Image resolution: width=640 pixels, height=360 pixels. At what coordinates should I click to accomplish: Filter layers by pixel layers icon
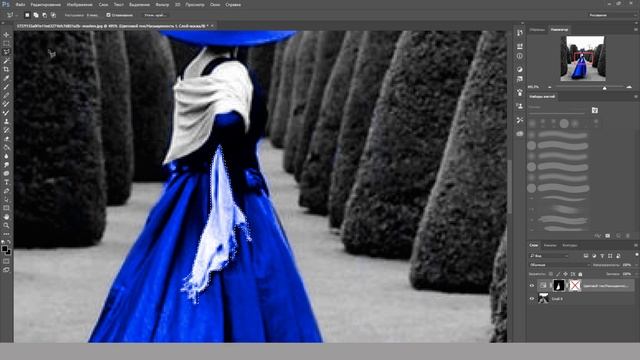pos(586,256)
